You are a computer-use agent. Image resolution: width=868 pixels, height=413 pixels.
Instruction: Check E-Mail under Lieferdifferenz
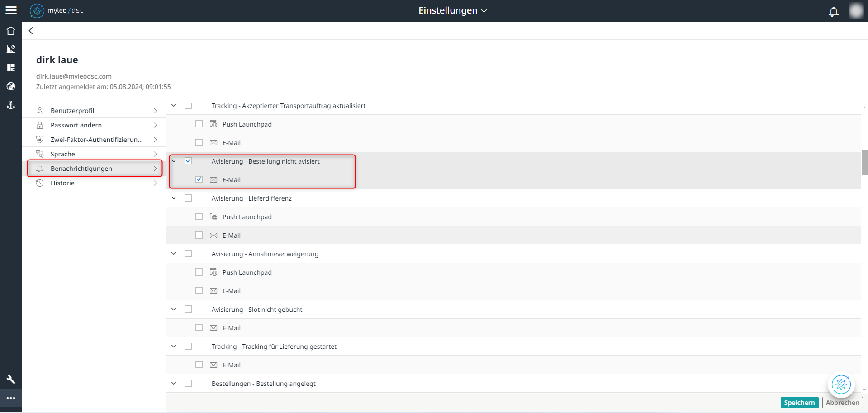click(199, 235)
